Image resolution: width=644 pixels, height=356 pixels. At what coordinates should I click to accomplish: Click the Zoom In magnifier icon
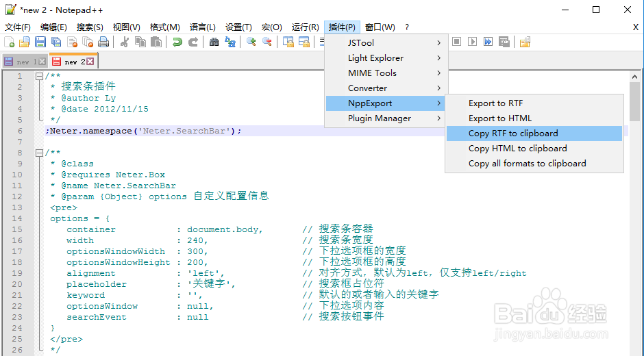coord(251,42)
